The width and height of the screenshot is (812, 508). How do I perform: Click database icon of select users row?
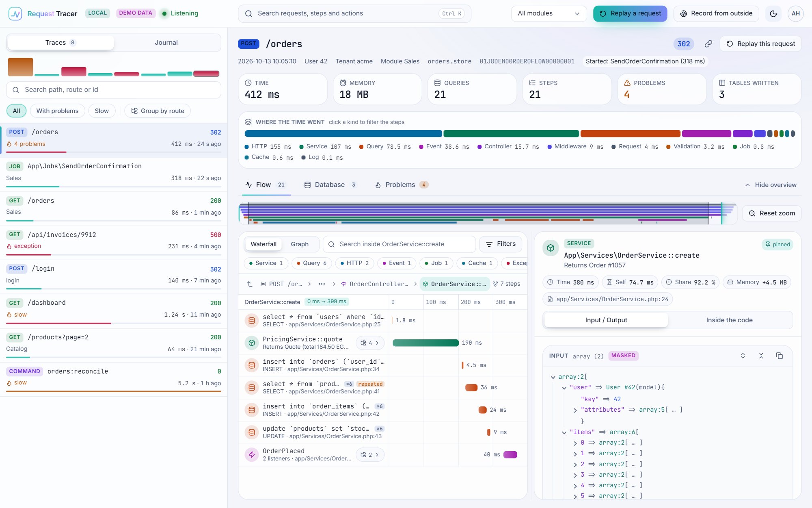pos(252,321)
